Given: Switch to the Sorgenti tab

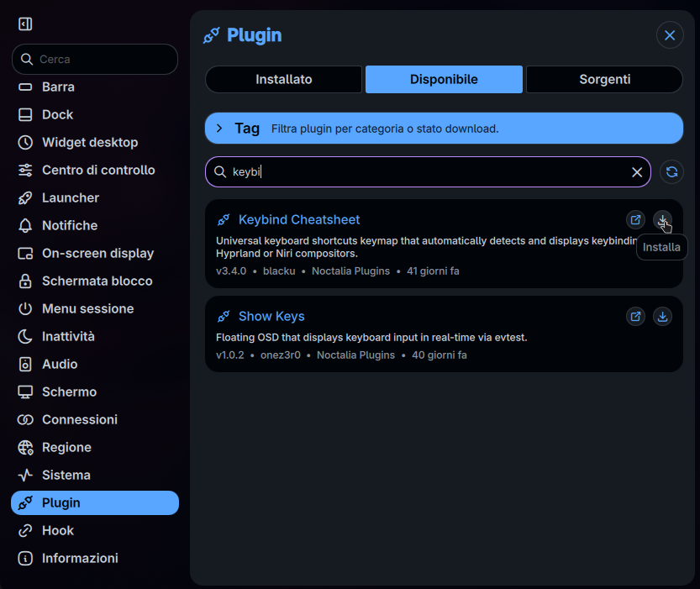Looking at the screenshot, I should 604,80.
